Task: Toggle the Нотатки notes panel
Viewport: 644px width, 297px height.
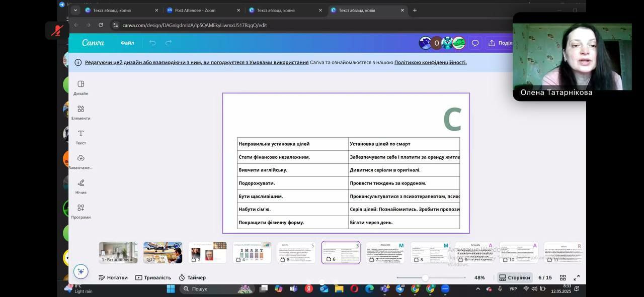Action: pos(113,277)
